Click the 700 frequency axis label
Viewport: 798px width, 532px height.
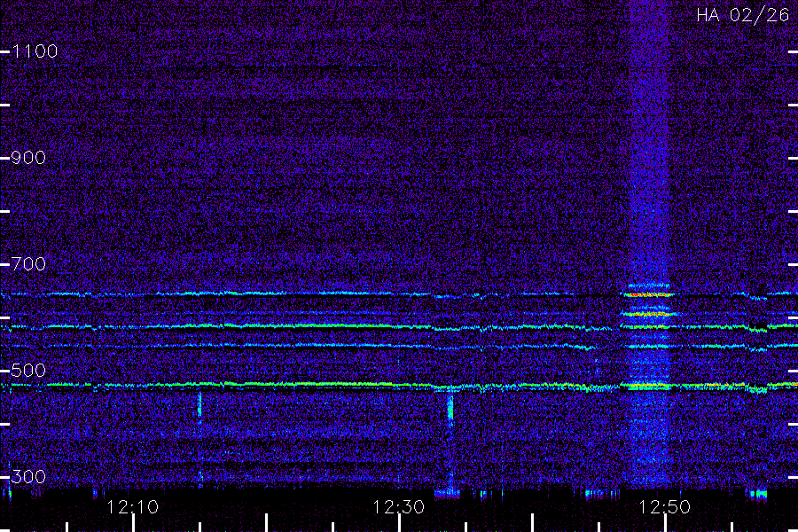[x=28, y=264]
